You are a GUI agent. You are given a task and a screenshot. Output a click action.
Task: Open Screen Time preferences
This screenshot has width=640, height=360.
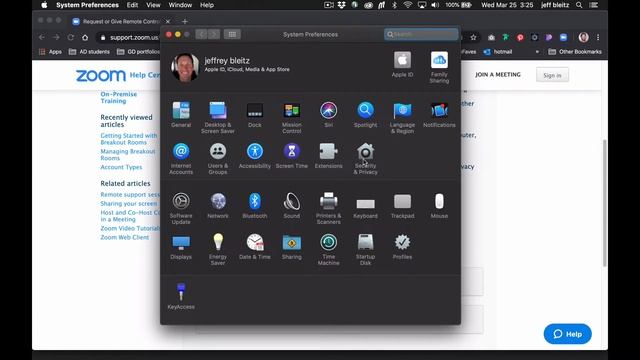click(x=291, y=156)
